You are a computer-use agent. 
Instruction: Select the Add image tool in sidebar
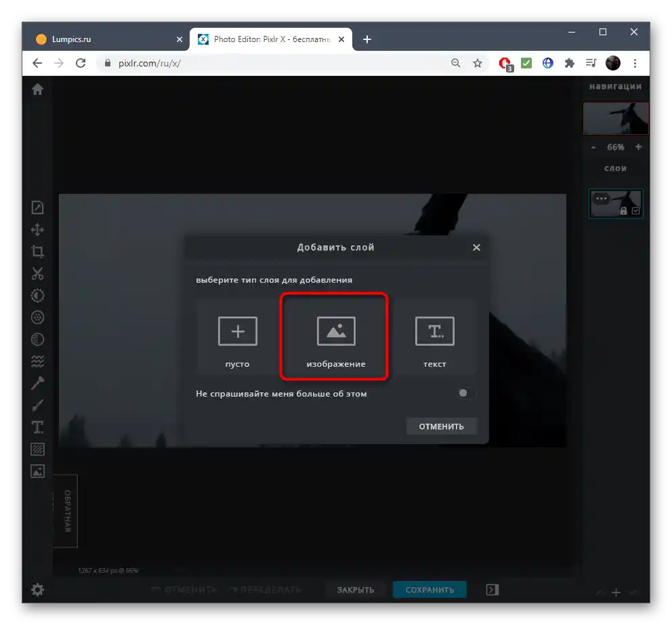pos(37,471)
